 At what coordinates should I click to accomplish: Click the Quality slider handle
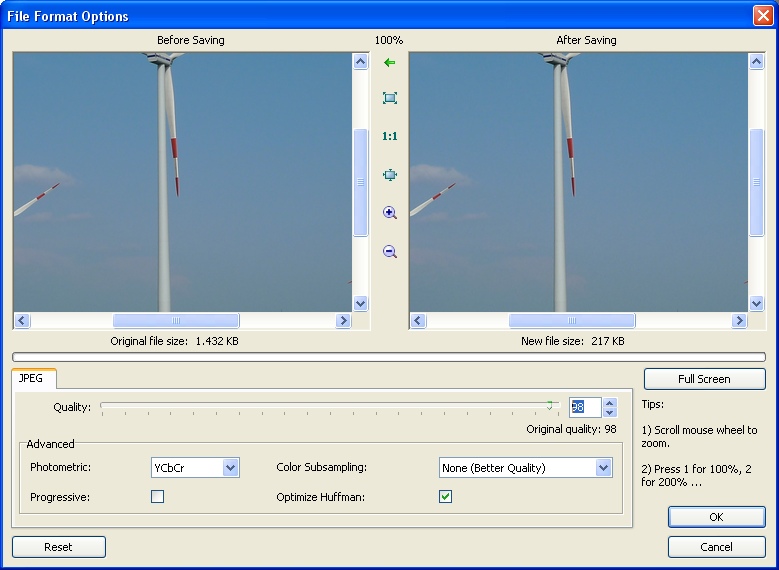[549, 406]
